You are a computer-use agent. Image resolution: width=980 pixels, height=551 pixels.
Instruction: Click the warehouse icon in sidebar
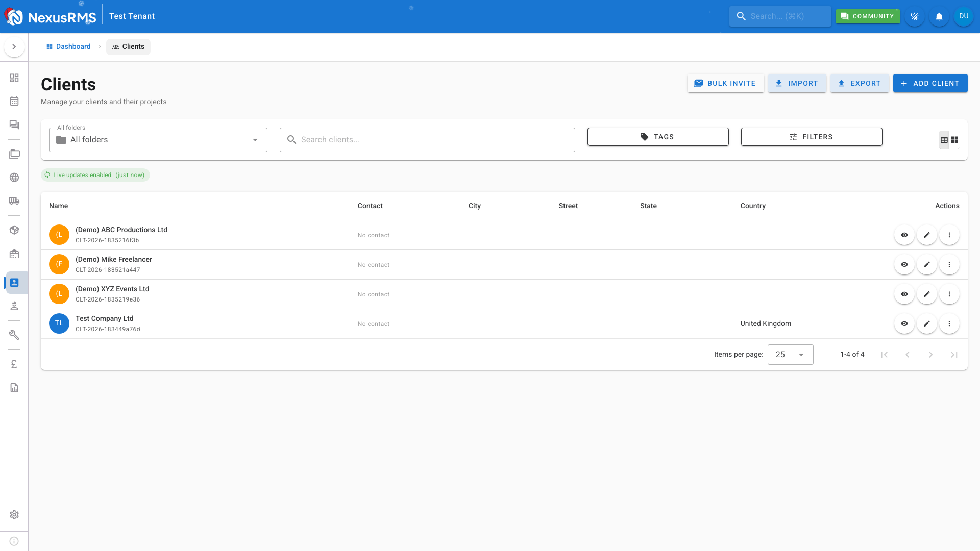click(x=14, y=254)
